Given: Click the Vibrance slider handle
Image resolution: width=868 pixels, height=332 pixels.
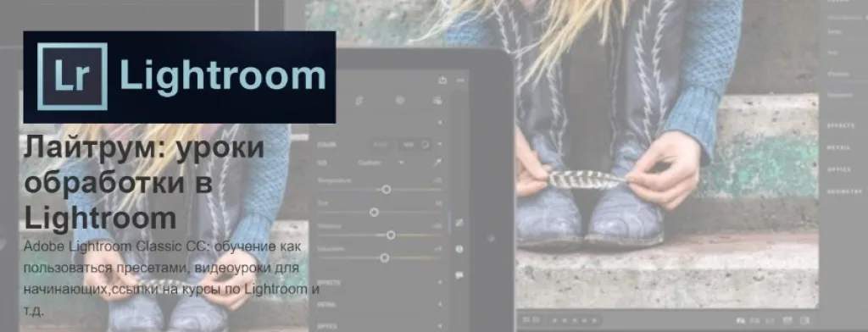Looking at the screenshot, I should (x=391, y=235).
